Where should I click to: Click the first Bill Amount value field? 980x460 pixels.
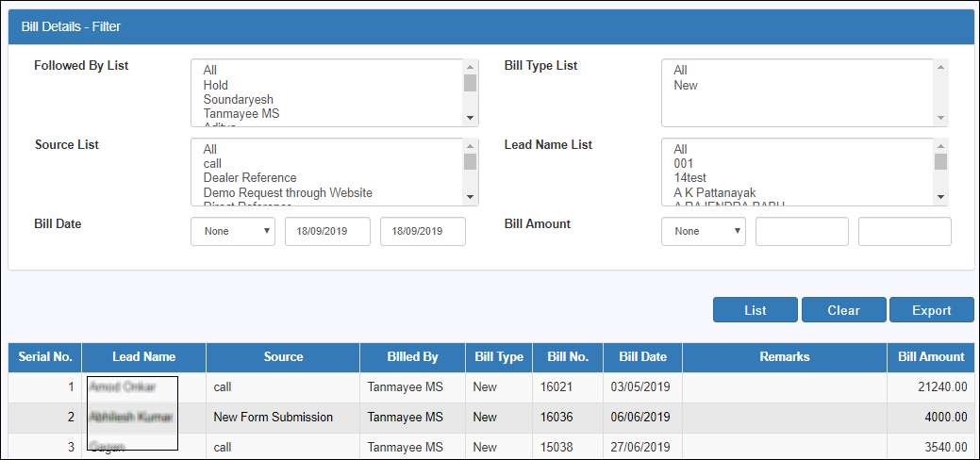[x=802, y=231]
